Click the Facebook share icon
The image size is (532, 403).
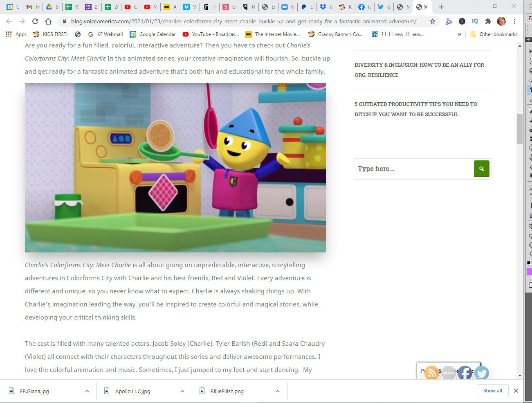pos(465,373)
